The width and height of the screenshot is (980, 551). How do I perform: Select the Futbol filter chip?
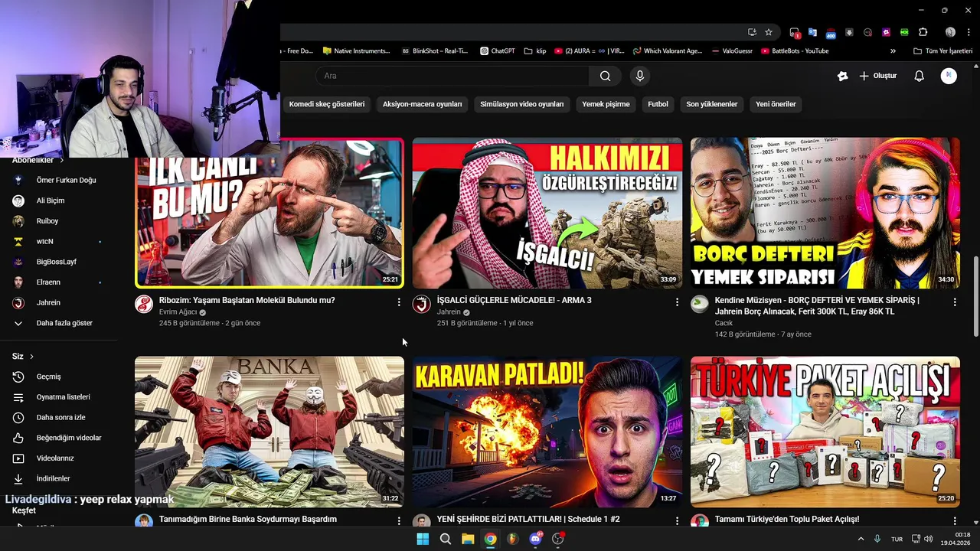pyautogui.click(x=658, y=104)
